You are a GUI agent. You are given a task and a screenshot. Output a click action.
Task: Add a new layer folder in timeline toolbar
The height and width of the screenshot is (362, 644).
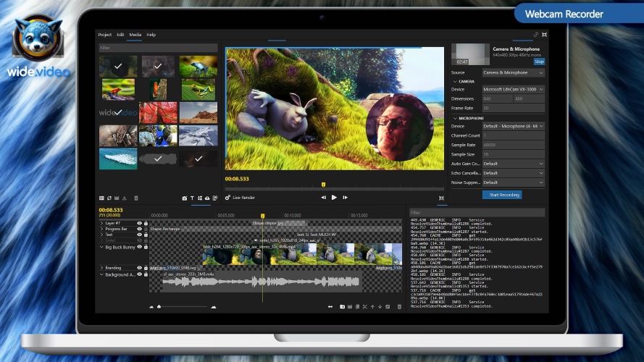coord(342,306)
